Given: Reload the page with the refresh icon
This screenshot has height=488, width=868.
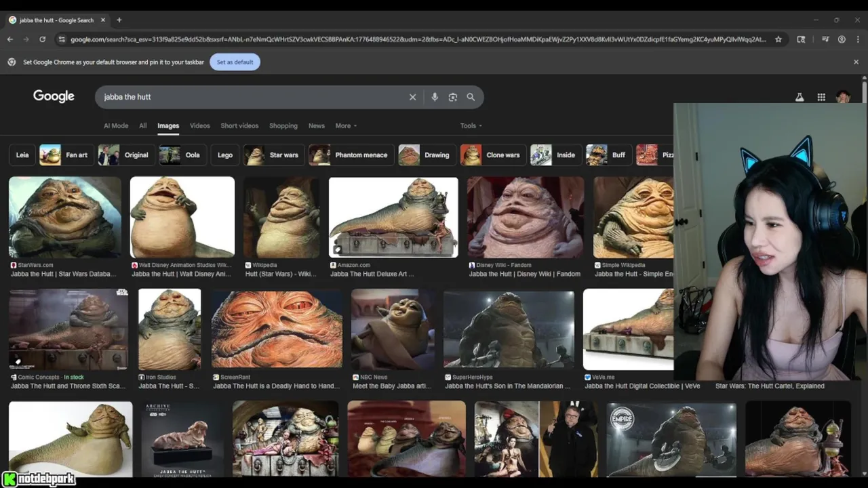Looking at the screenshot, I should coord(43,39).
